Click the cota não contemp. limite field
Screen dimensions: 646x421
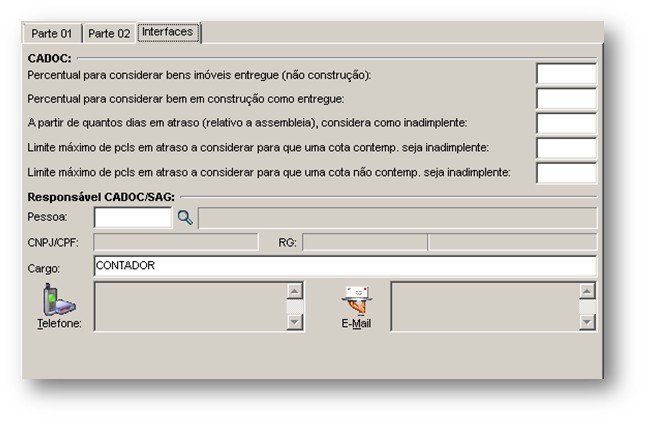point(566,173)
